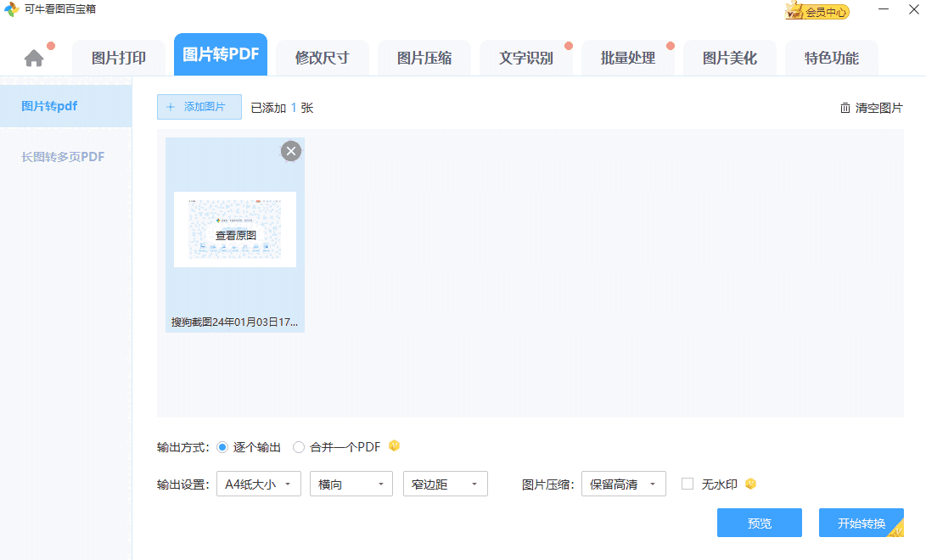Start conversion with 开始转换
The height and width of the screenshot is (560, 926).
tap(861, 523)
